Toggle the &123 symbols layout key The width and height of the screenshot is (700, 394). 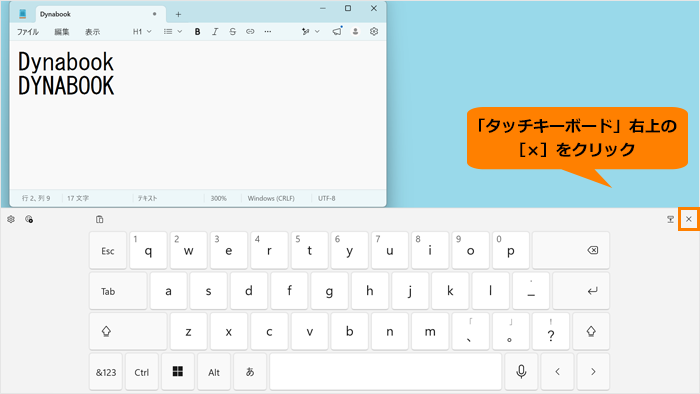pos(106,371)
